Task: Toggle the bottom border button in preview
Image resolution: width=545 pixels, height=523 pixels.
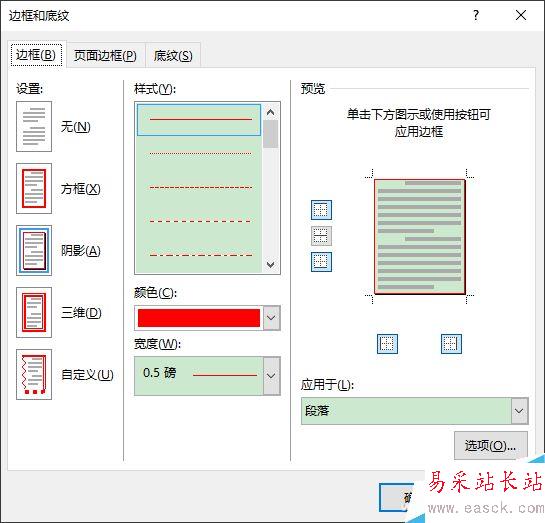Action: coord(321,262)
